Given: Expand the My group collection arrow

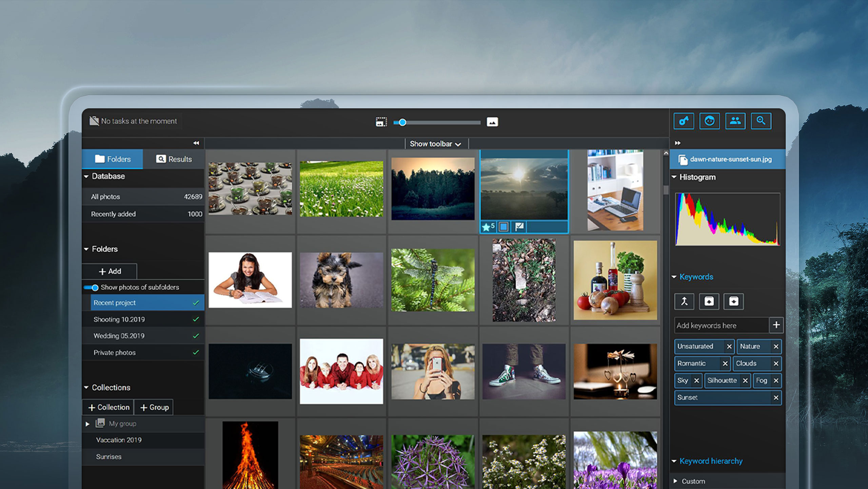Looking at the screenshot, I should 87,424.
